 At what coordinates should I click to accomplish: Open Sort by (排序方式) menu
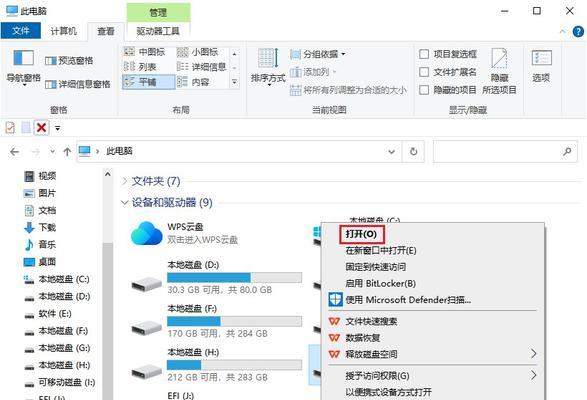[268, 66]
